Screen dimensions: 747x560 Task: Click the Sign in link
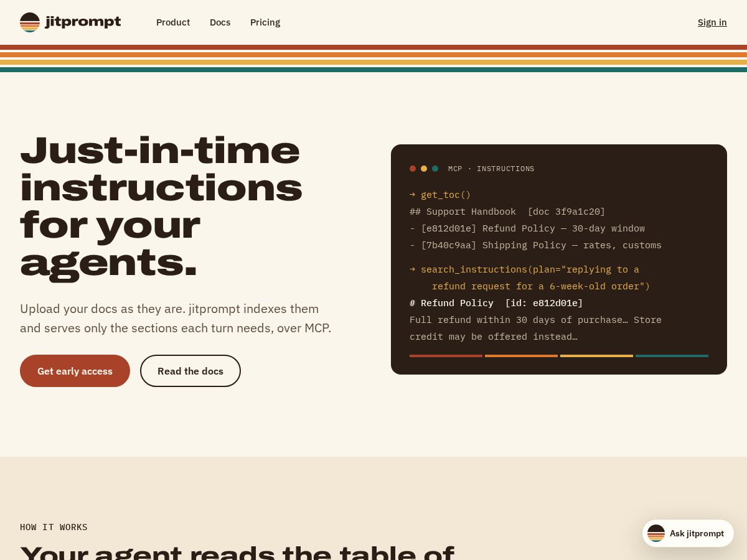tap(712, 22)
